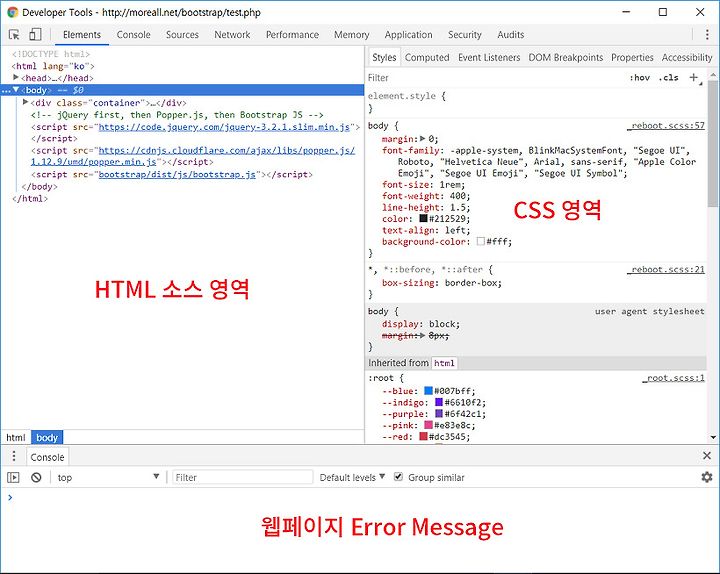Open the --purple #6f42c1 color swatch
This screenshot has width=720, height=574.
point(439,413)
